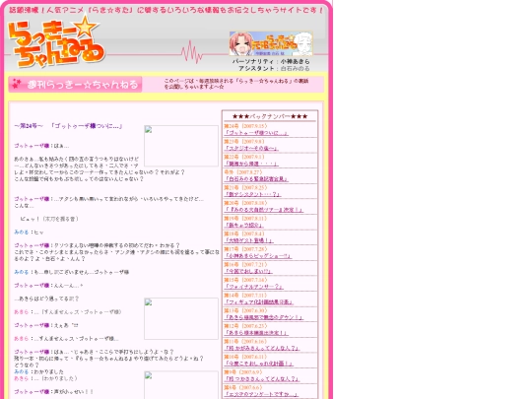
Task: Open back number 第14号 (2007.7.11) link
Action: point(259,302)
